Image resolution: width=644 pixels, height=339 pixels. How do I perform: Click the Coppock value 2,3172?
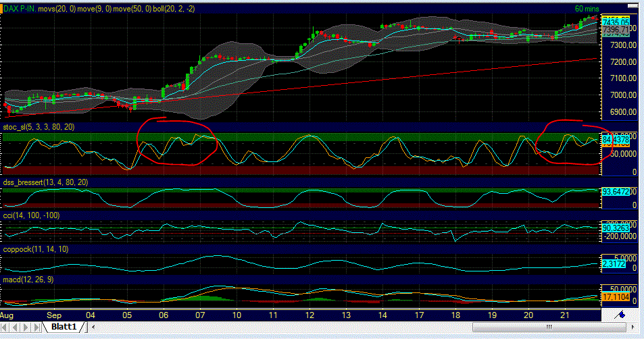click(x=614, y=264)
